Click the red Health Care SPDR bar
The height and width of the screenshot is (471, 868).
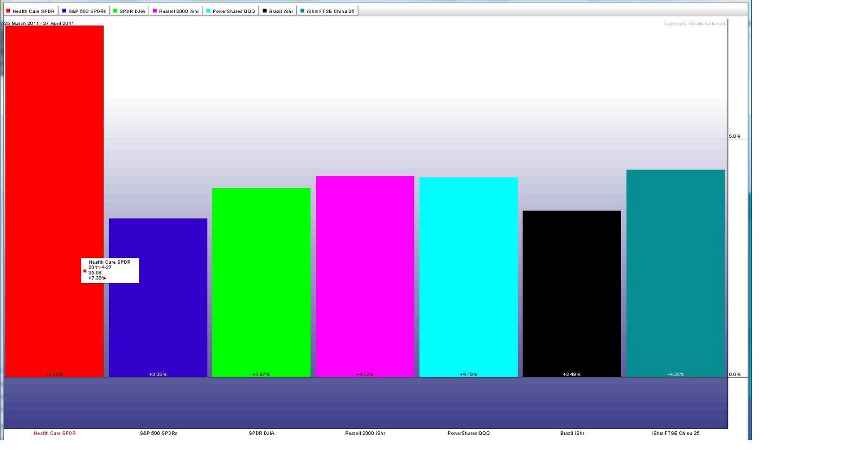tap(54, 201)
